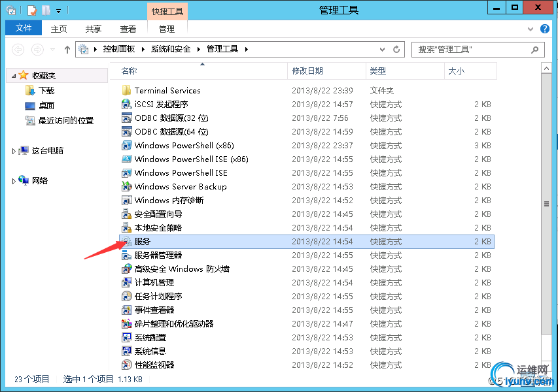The height and width of the screenshot is (392, 558).
Task: Click the 系统信息 icon
Action: click(x=126, y=351)
